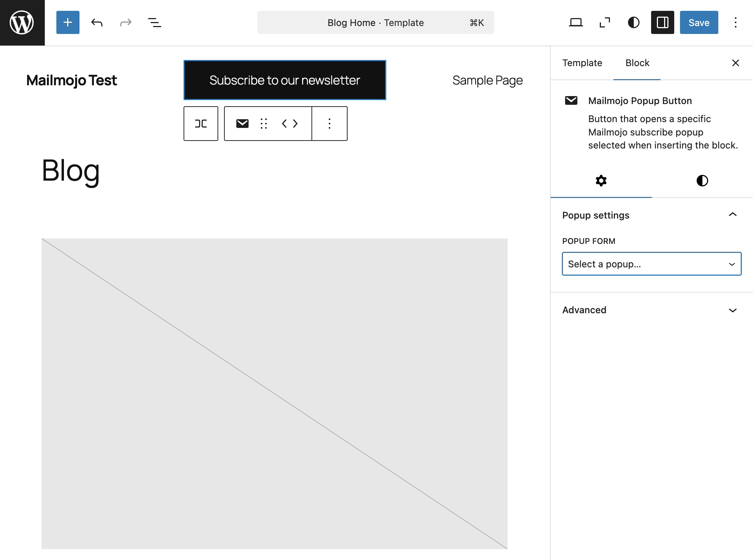Viewport: 753px width, 560px height.
Task: Expand the Advanced panel
Action: tap(652, 310)
